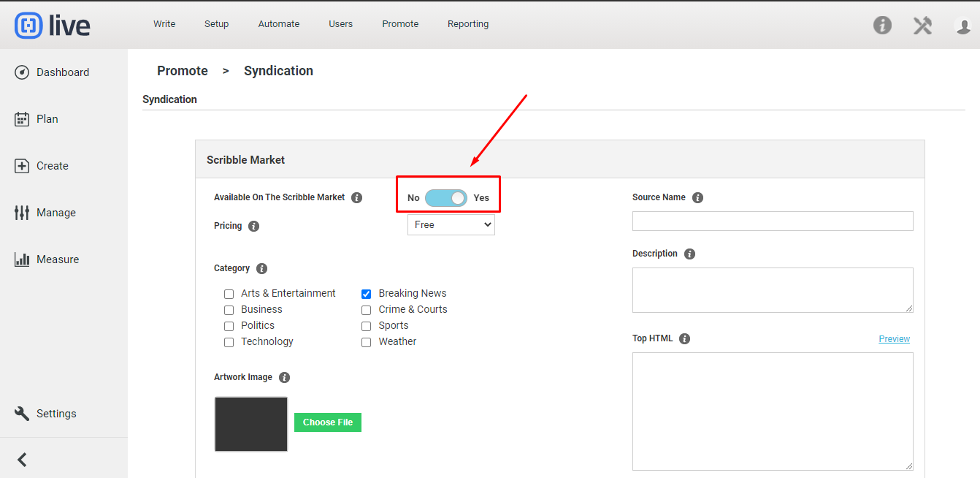Screen dimensions: 980x478
Task: Click into the Description text area
Action: (x=773, y=290)
